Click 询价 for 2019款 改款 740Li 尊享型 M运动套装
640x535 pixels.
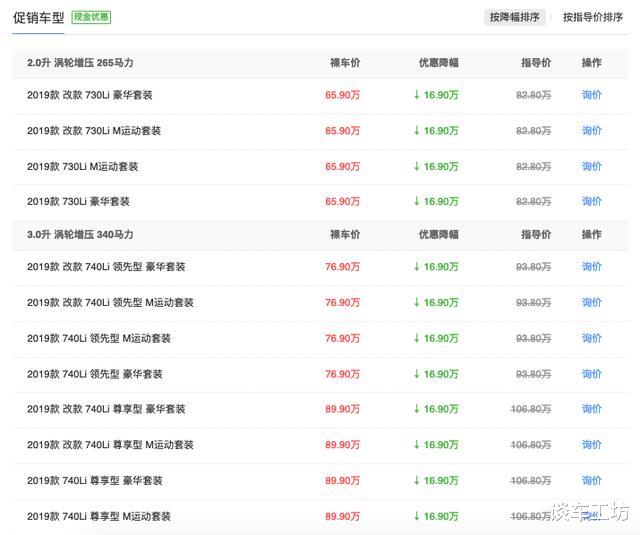591,445
